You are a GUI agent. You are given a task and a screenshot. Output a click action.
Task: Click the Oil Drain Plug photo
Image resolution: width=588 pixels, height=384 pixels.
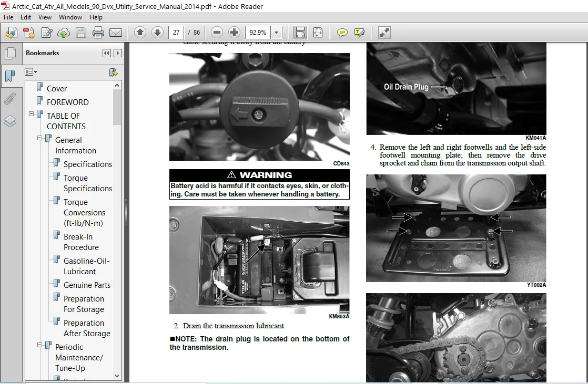457,88
